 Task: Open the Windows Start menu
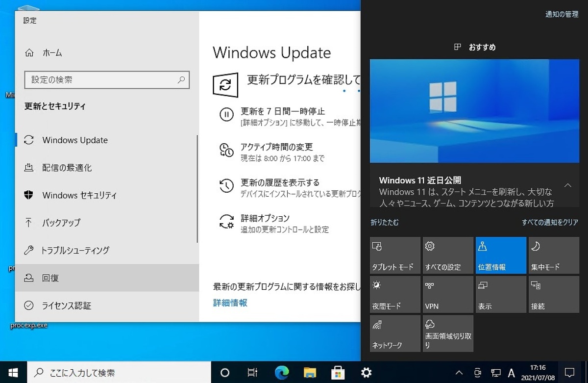[x=13, y=372]
